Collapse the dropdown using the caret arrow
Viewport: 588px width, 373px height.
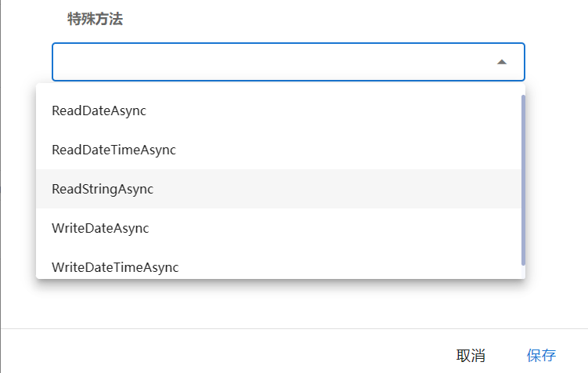[x=502, y=62]
